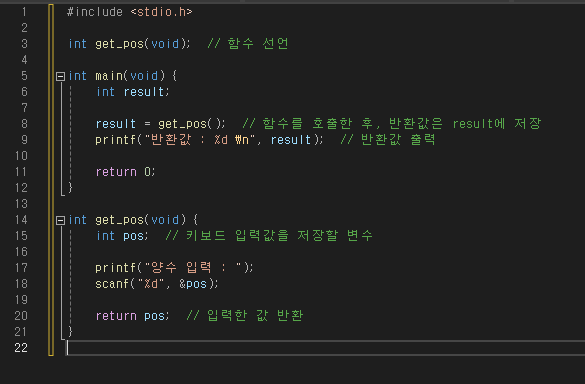585x384 pixels.
Task: Click line number 11 in gutter
Action: point(21,172)
